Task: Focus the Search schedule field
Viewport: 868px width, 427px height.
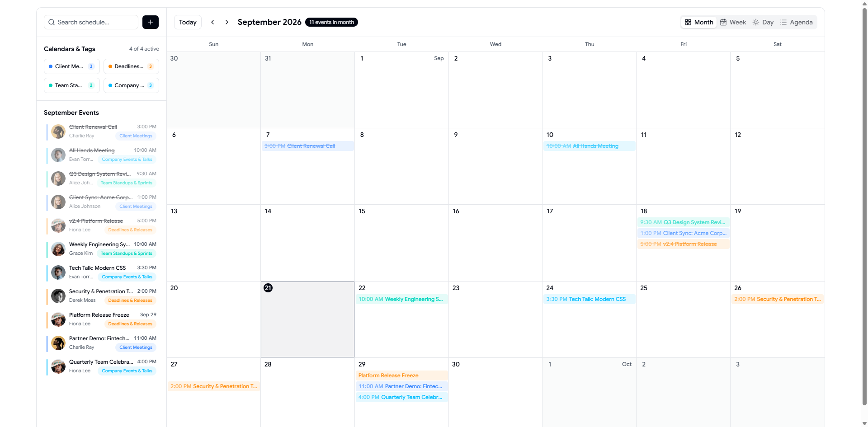Action: [91, 22]
